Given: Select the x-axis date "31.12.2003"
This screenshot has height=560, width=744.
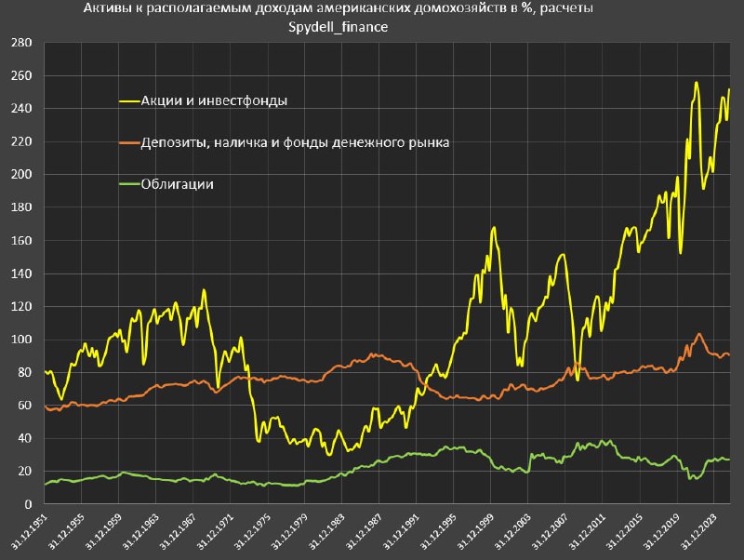Looking at the screenshot, I should coord(512,531).
